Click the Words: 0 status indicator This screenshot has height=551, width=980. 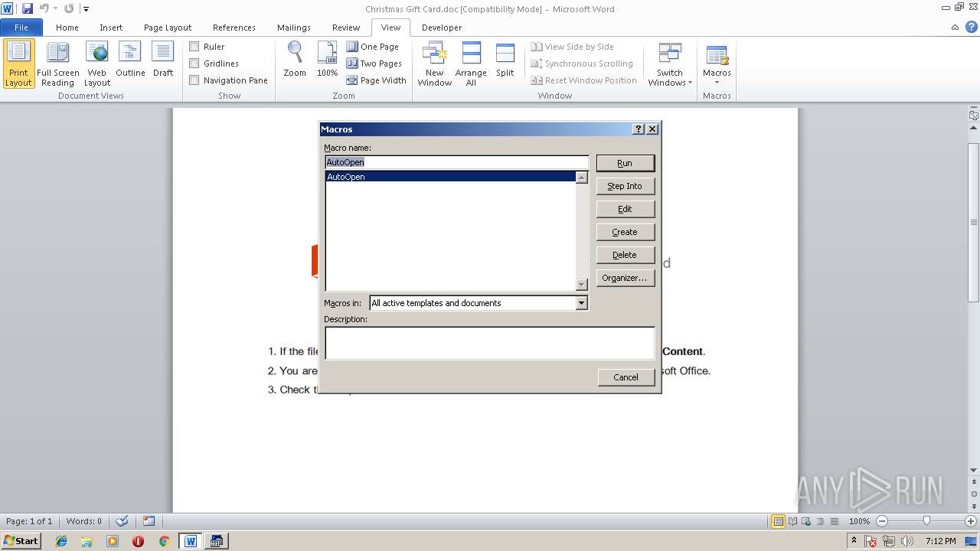83,521
